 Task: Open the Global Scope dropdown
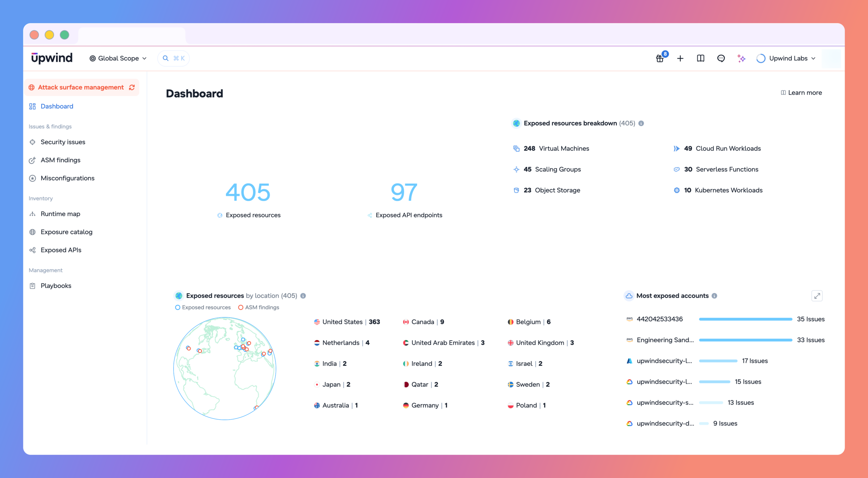pos(118,58)
